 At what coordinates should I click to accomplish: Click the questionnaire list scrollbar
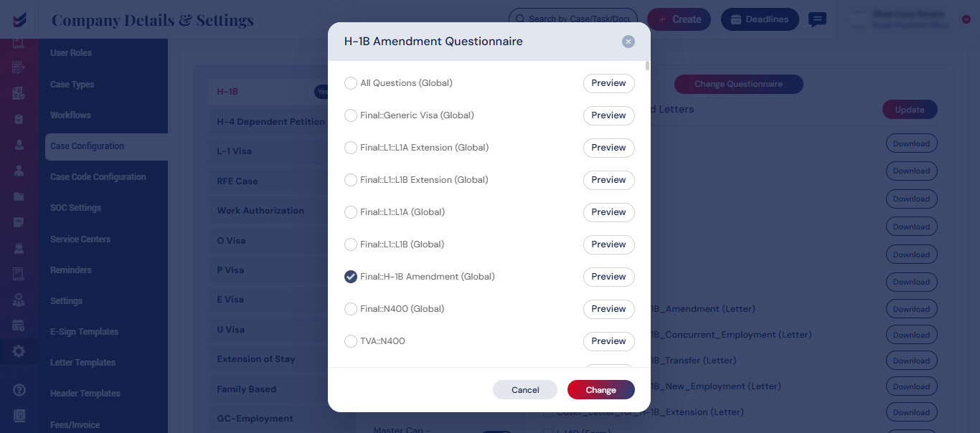tap(648, 66)
